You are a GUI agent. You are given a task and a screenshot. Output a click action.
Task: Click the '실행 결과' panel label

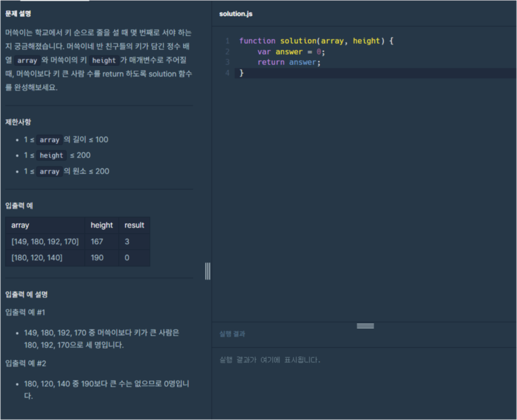coord(232,334)
